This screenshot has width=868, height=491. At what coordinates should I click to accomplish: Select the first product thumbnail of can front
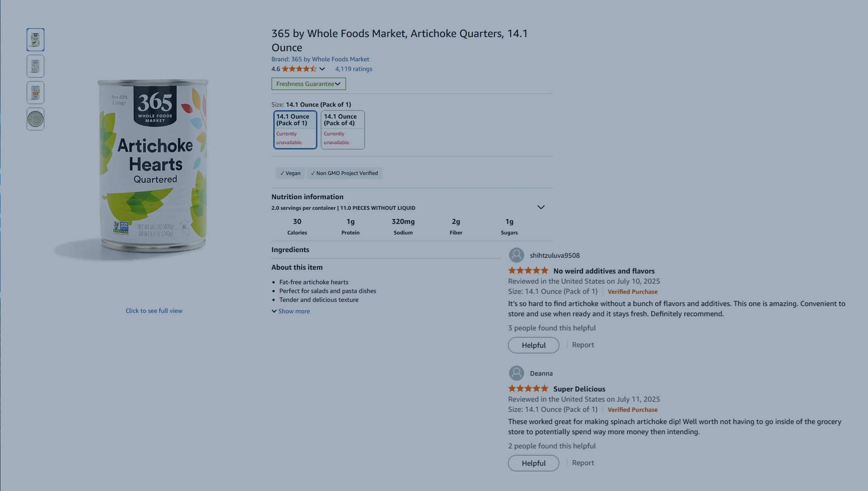tap(35, 39)
